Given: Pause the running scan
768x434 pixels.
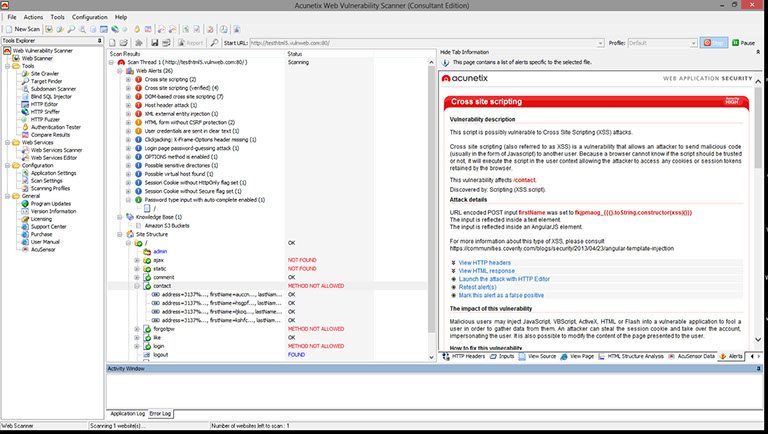Looking at the screenshot, I should pyautogui.click(x=744, y=43).
